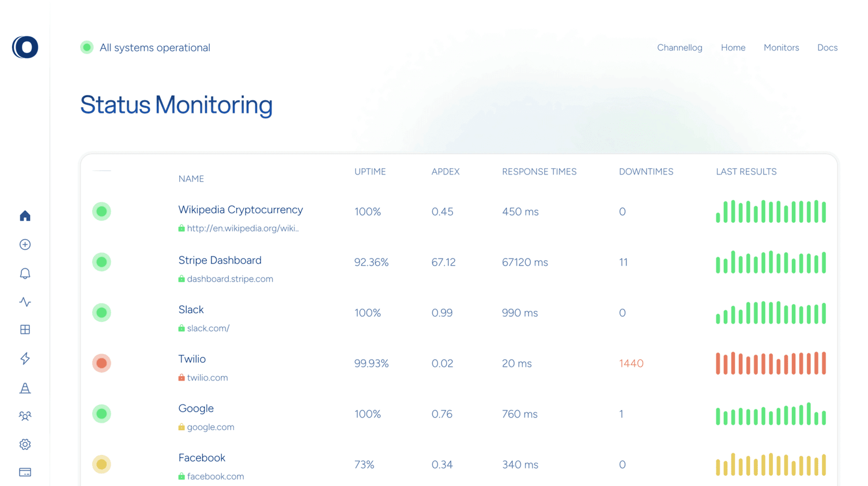Open the grid view icon in the sidebar
Screen dimensions: 868x486
click(x=25, y=329)
